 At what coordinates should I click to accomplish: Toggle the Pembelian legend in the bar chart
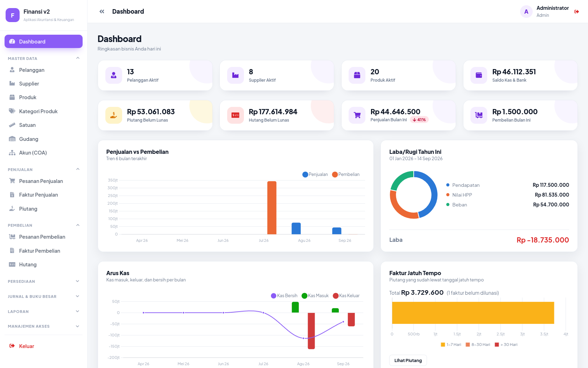tap(346, 175)
